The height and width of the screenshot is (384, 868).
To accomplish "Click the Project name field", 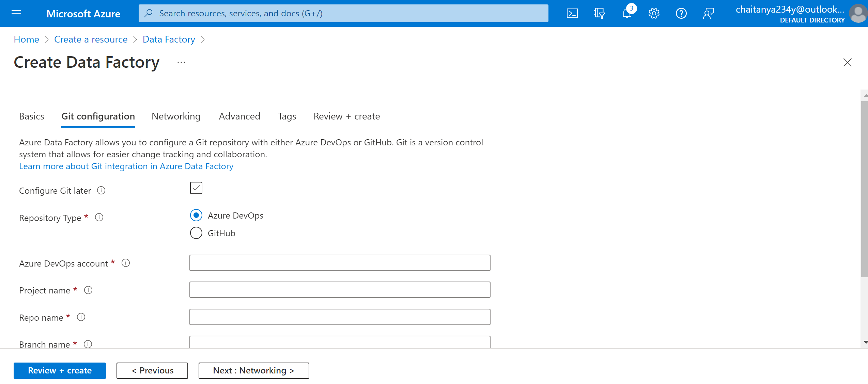I will click(x=340, y=290).
